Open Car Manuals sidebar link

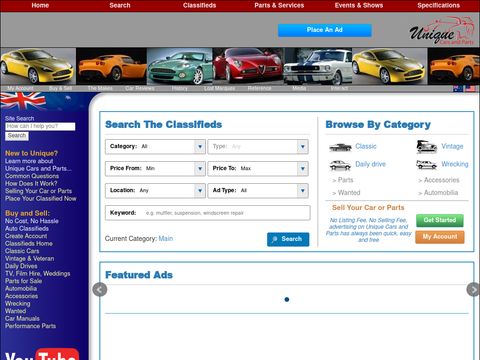click(x=22, y=319)
